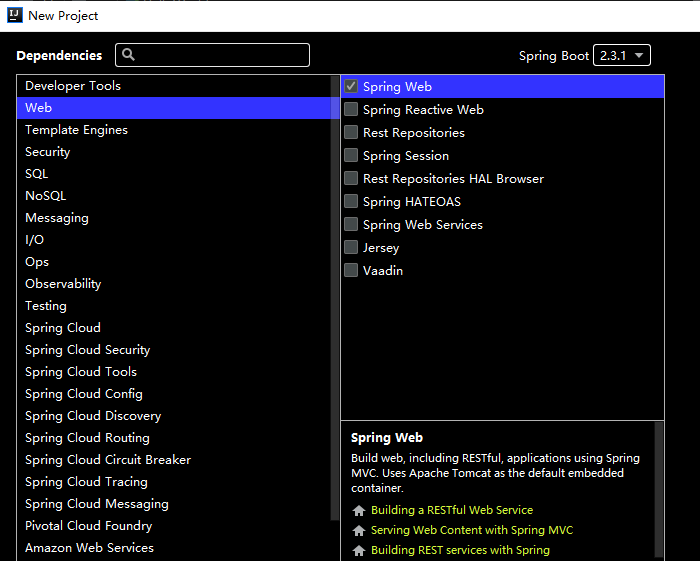Click home icon beside Serving Web Content guide
The width and height of the screenshot is (700, 561).
pyautogui.click(x=359, y=530)
